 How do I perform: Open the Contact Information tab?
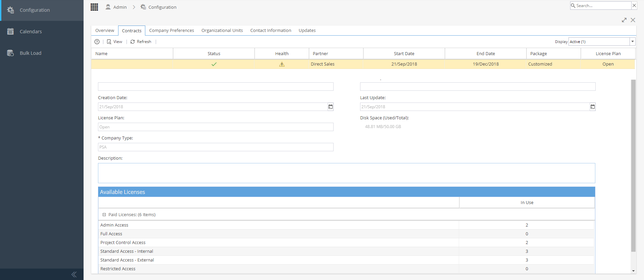click(x=271, y=31)
